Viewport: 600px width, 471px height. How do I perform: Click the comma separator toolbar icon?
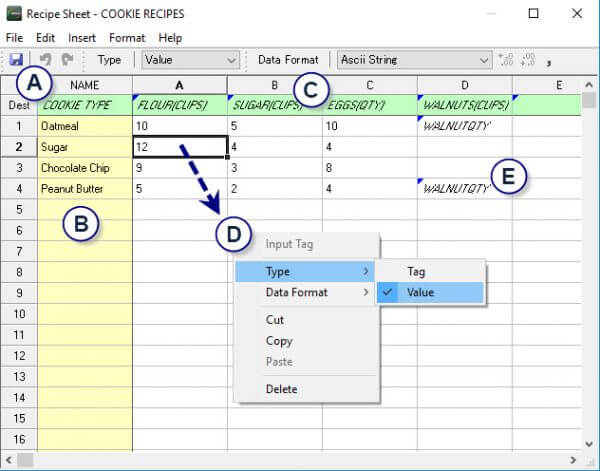[x=550, y=61]
